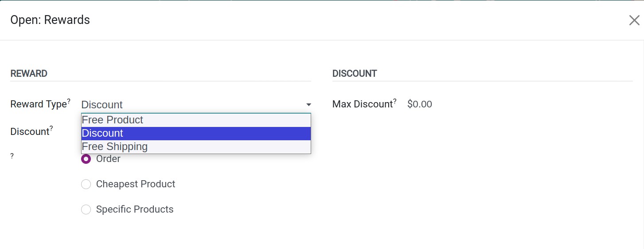Open the Reward Type select box
The height and width of the screenshot is (249, 644).
[x=196, y=105]
